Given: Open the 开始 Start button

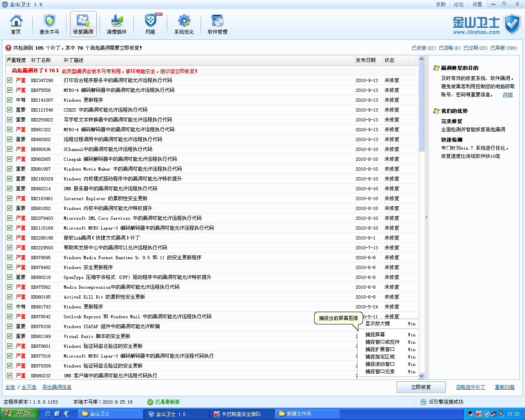Looking at the screenshot, I should pyautogui.click(x=19, y=414).
